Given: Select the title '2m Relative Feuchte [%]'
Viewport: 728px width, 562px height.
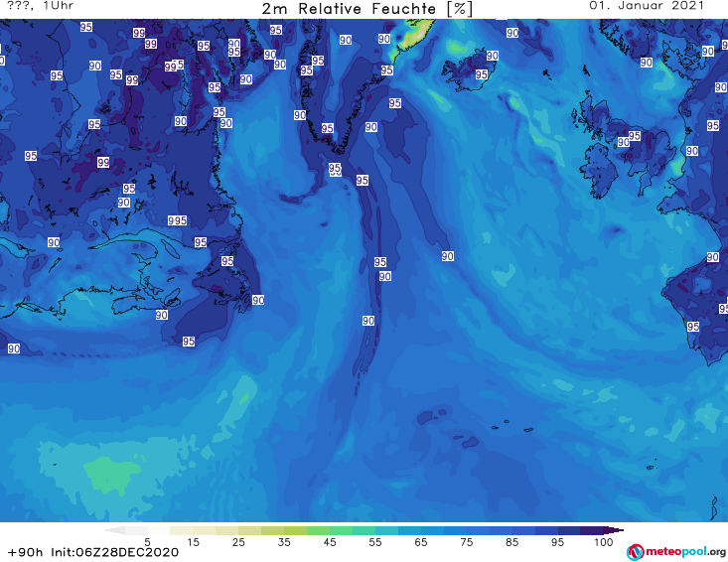Looking at the screenshot, I should coord(366,9).
